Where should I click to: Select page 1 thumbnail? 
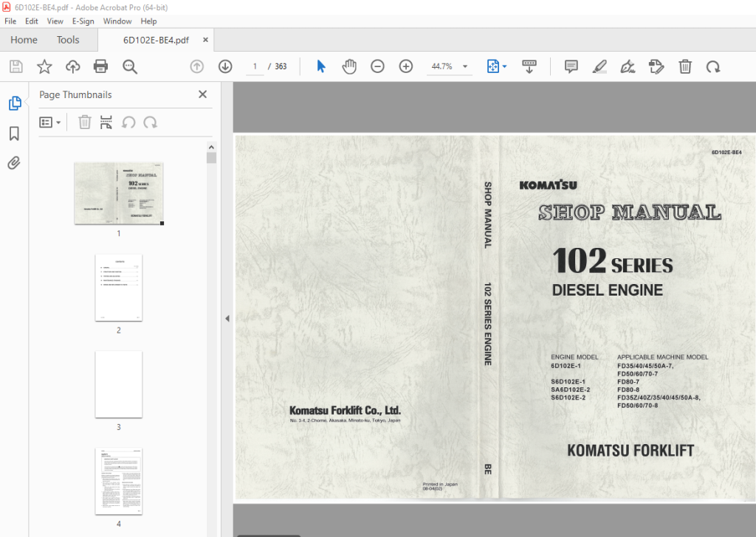pos(119,193)
